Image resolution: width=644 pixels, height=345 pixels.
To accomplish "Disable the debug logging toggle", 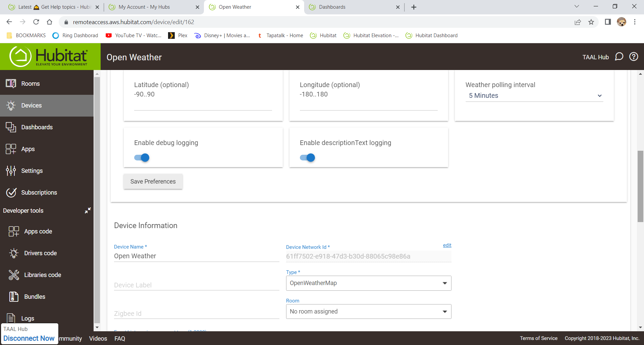I will (142, 158).
